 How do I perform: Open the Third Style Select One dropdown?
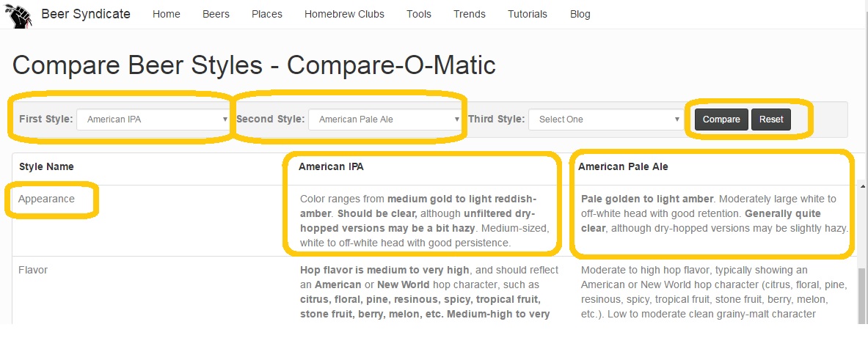click(605, 119)
